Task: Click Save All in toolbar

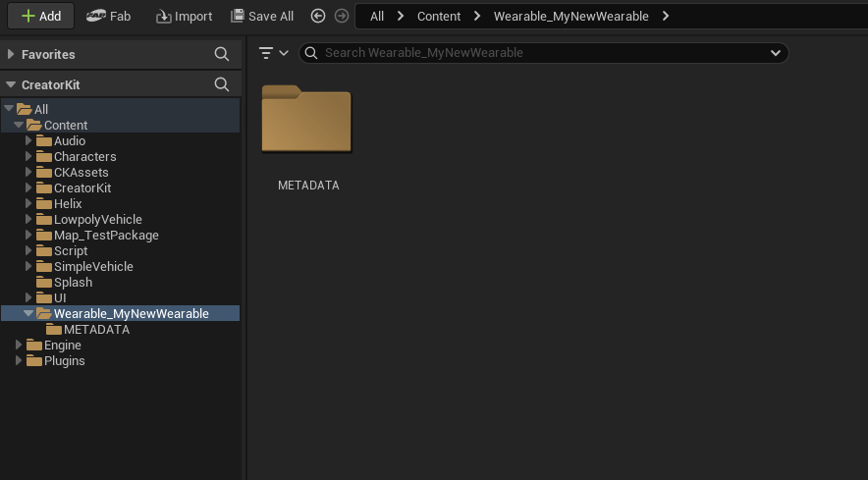Action: (261, 16)
